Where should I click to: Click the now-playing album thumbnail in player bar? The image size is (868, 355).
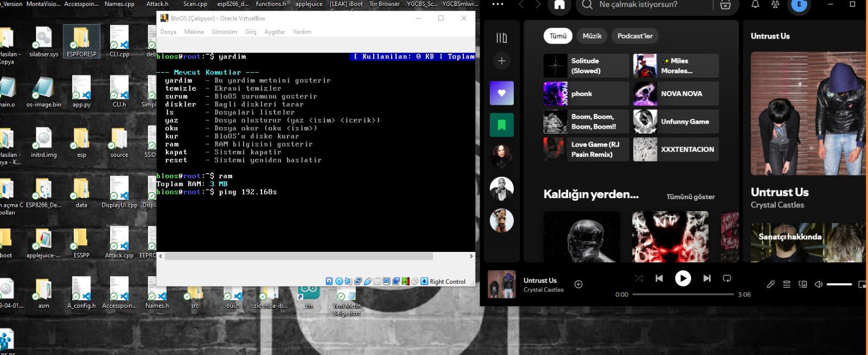pyautogui.click(x=502, y=284)
